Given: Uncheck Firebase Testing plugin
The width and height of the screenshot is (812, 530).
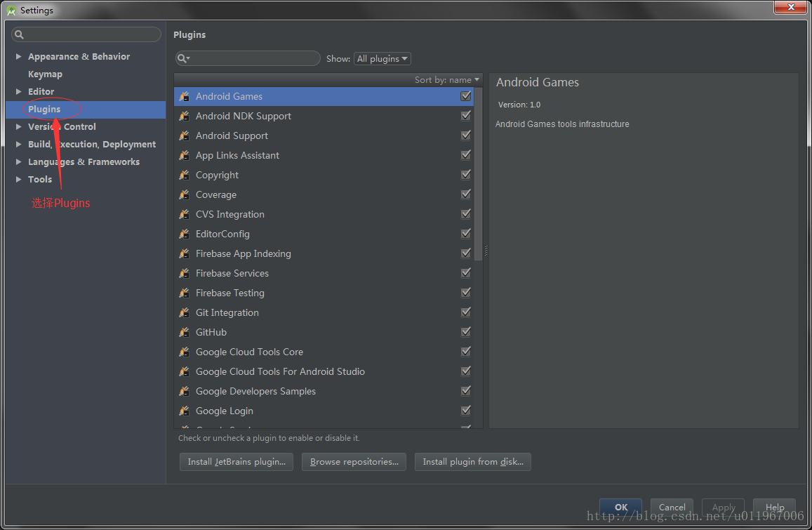Looking at the screenshot, I should (x=465, y=293).
